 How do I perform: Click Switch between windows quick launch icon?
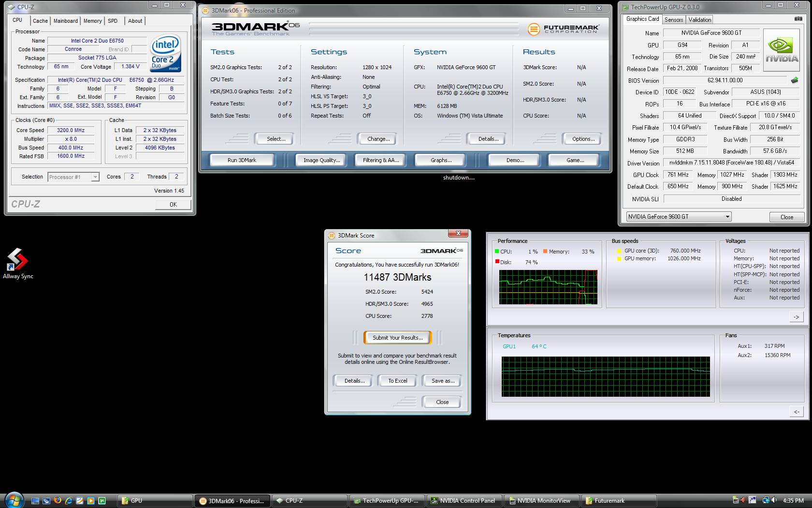tap(46, 501)
